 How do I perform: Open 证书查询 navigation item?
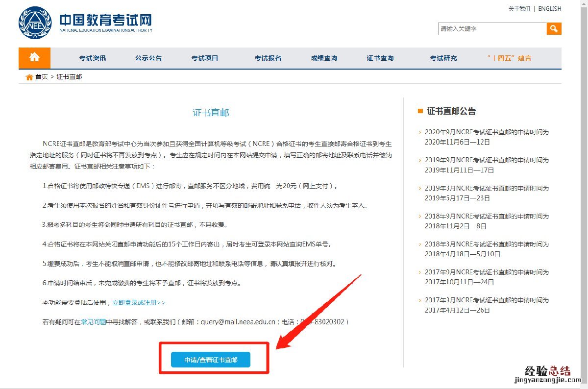380,58
